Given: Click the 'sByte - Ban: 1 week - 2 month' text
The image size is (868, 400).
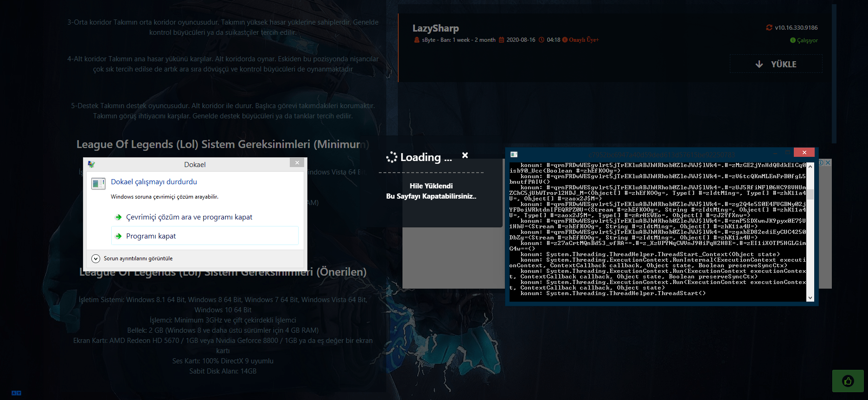Looking at the screenshot, I should pyautogui.click(x=459, y=40).
